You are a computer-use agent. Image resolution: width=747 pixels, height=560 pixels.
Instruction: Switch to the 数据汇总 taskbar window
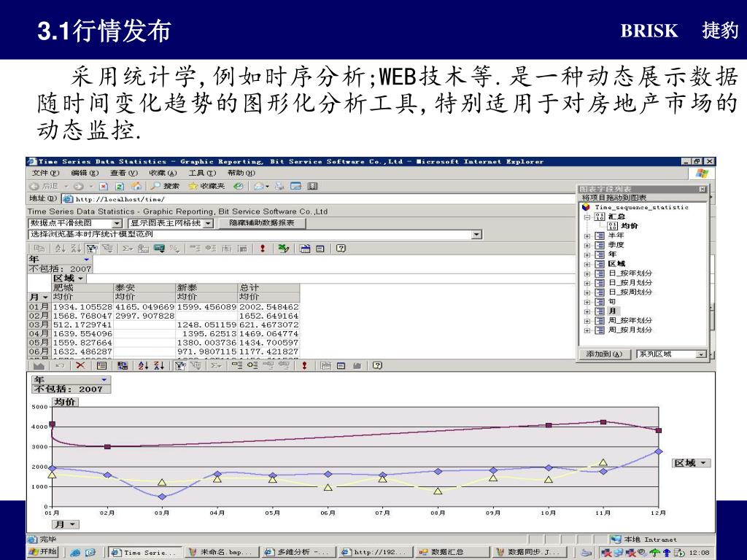[x=452, y=553]
